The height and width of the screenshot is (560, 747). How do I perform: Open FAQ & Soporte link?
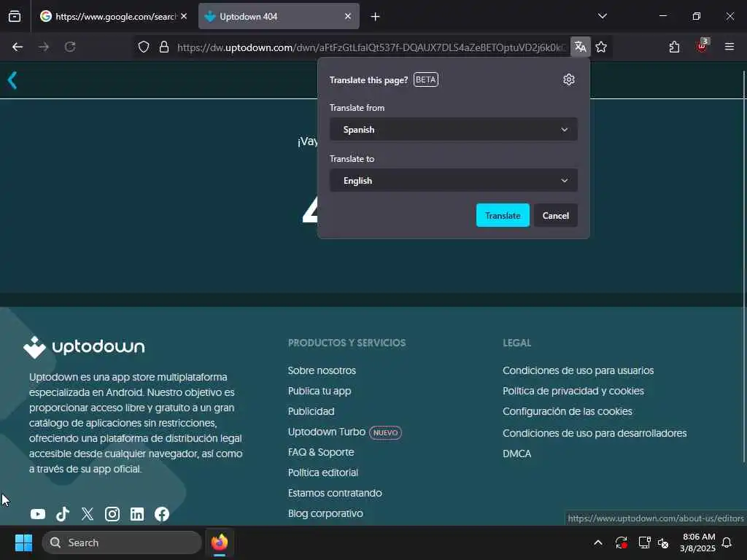tap(321, 452)
